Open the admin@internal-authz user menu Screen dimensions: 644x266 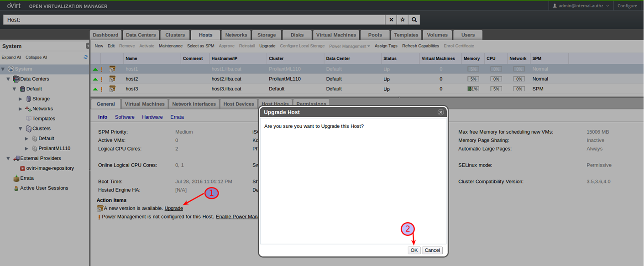click(x=581, y=6)
